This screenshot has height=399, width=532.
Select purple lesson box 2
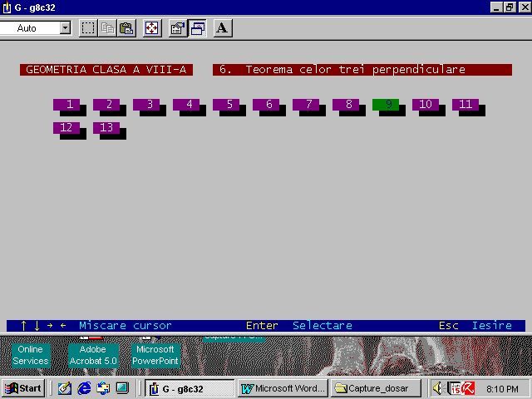pos(106,105)
